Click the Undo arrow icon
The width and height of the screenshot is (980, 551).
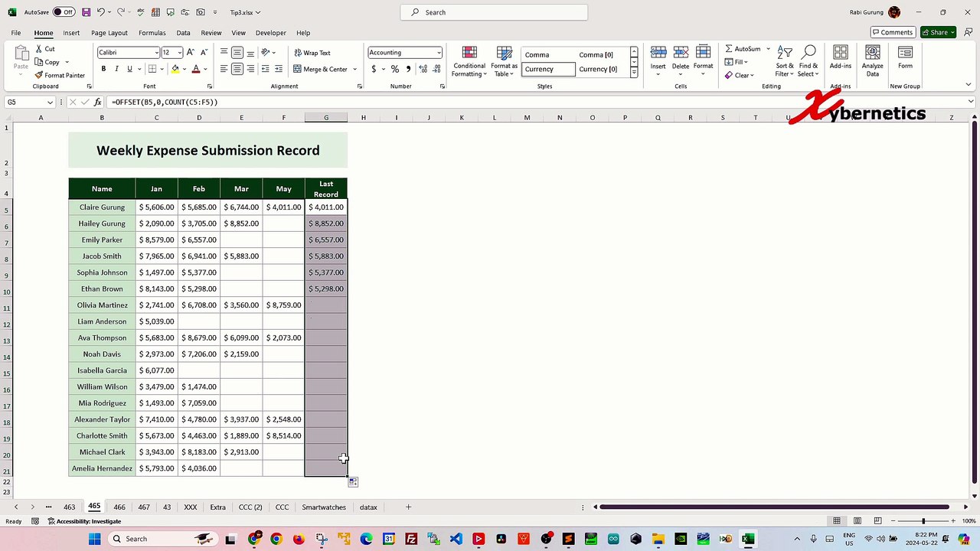coord(100,12)
